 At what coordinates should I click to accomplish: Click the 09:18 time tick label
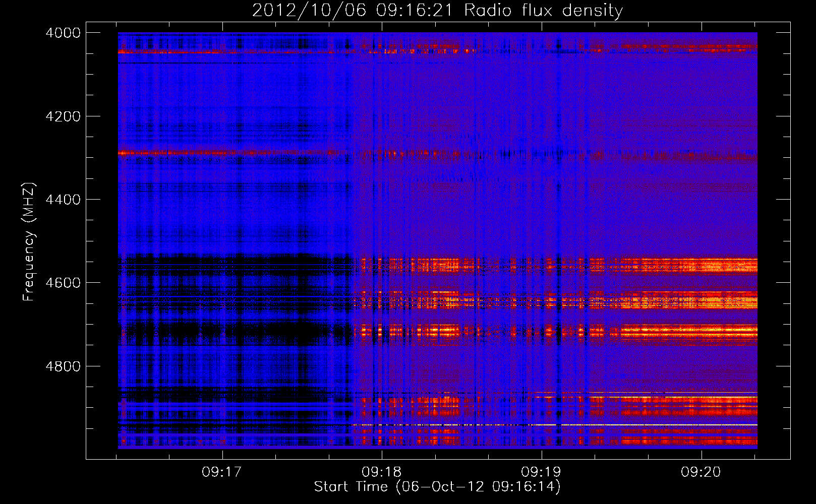[x=382, y=472]
